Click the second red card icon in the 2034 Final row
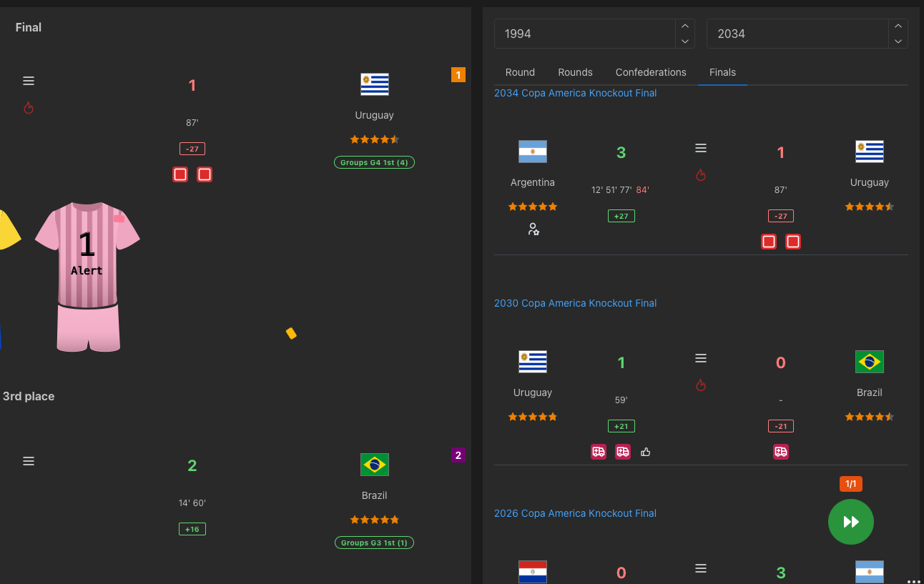The width and height of the screenshot is (924, 584). click(x=792, y=242)
